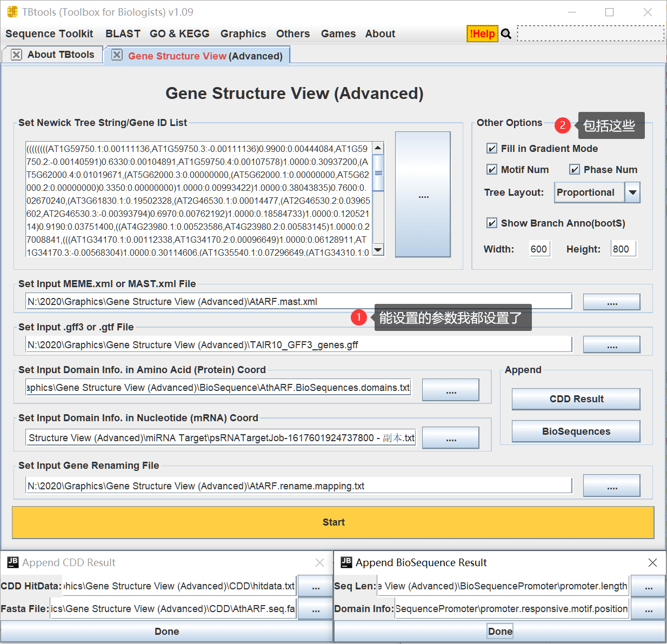Browse for the Fasta File in CDD window
Viewport: 667px width, 644px height.
coord(316,609)
